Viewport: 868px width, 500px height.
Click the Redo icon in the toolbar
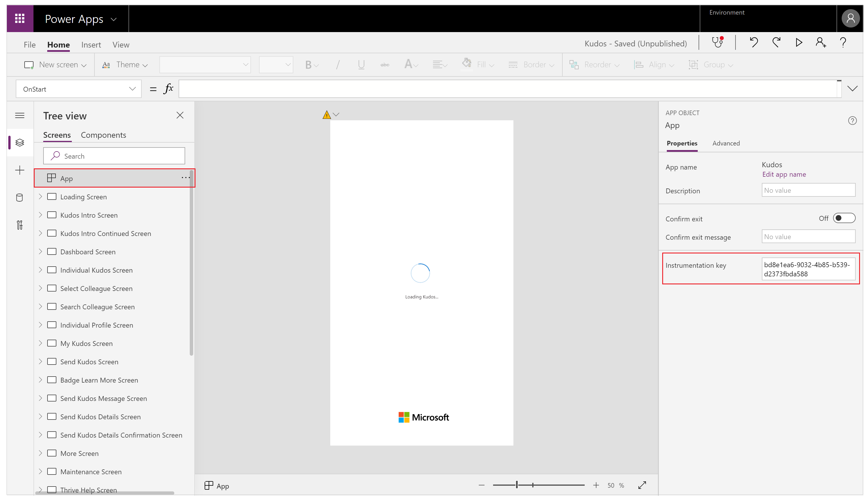click(x=777, y=43)
